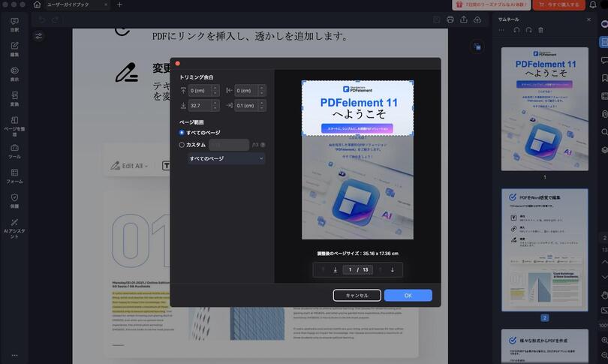The image size is (608, 364).
Task: Click the cloud upload icon in toolbar
Action: pyautogui.click(x=477, y=20)
